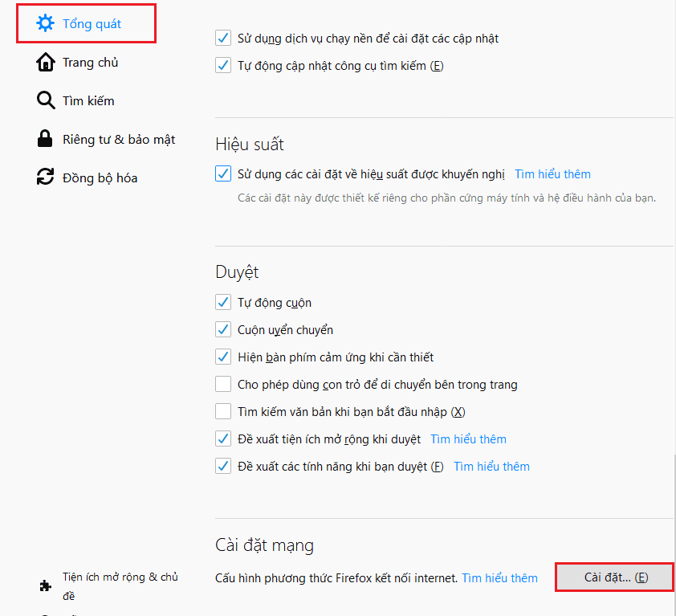Image resolution: width=676 pixels, height=616 pixels.
Task: Click the puzzle piece extensions icon
Action: [x=46, y=585]
